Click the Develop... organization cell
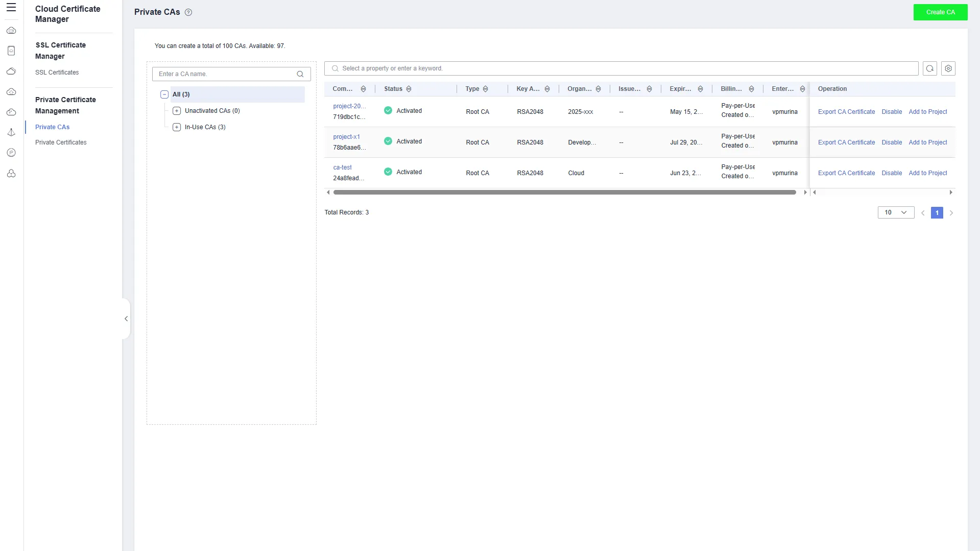The image size is (980, 551). click(x=582, y=142)
